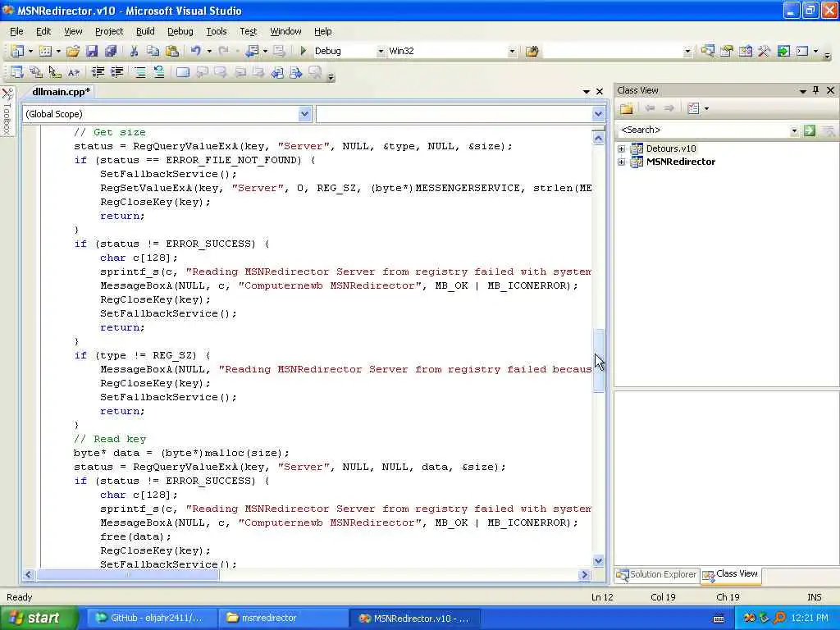Toggle a bookmark on current line

point(183,72)
